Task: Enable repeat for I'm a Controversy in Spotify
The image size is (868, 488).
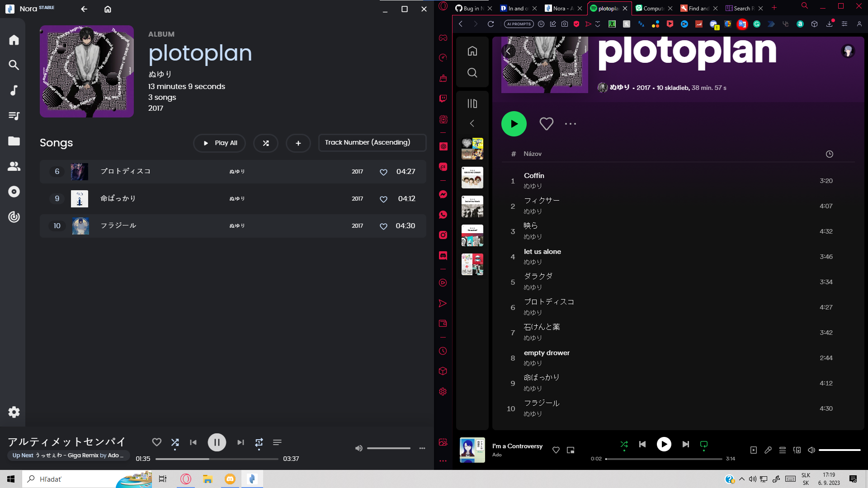Action: (703, 444)
